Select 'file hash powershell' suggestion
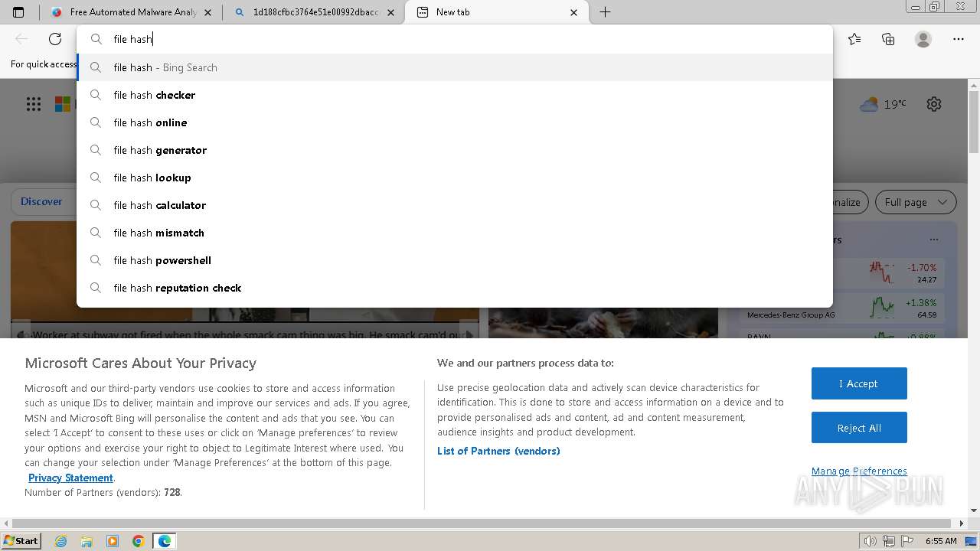The width and height of the screenshot is (980, 551). point(454,260)
